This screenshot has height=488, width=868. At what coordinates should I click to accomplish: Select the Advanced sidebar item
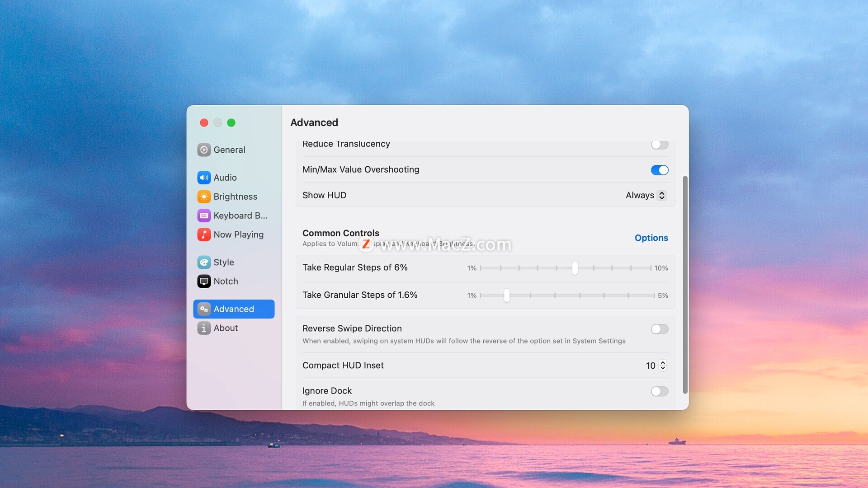click(x=234, y=309)
